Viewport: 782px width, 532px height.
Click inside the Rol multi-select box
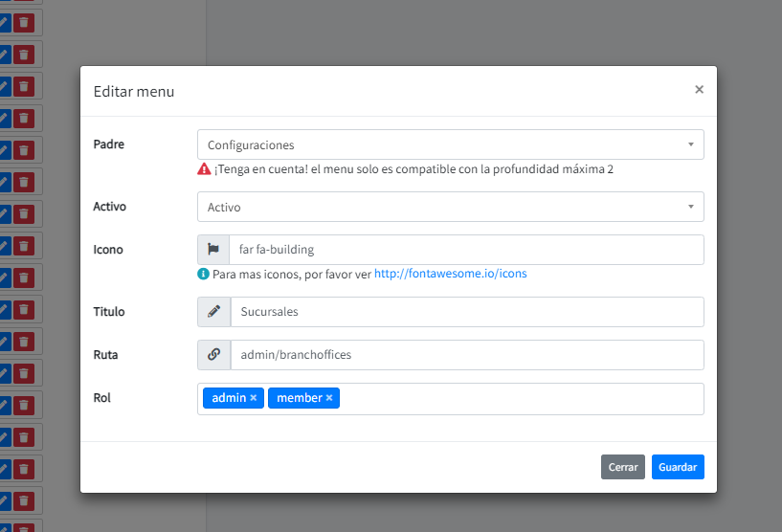[517, 399]
